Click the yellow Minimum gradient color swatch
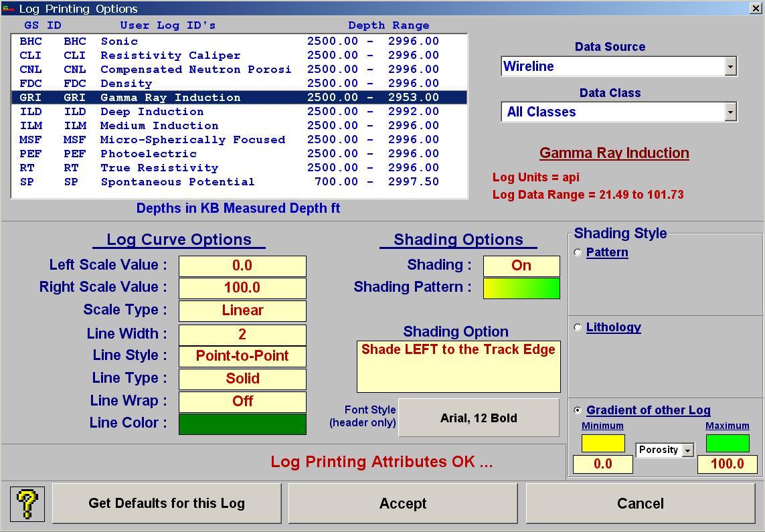This screenshot has height=532, width=765. (x=602, y=443)
